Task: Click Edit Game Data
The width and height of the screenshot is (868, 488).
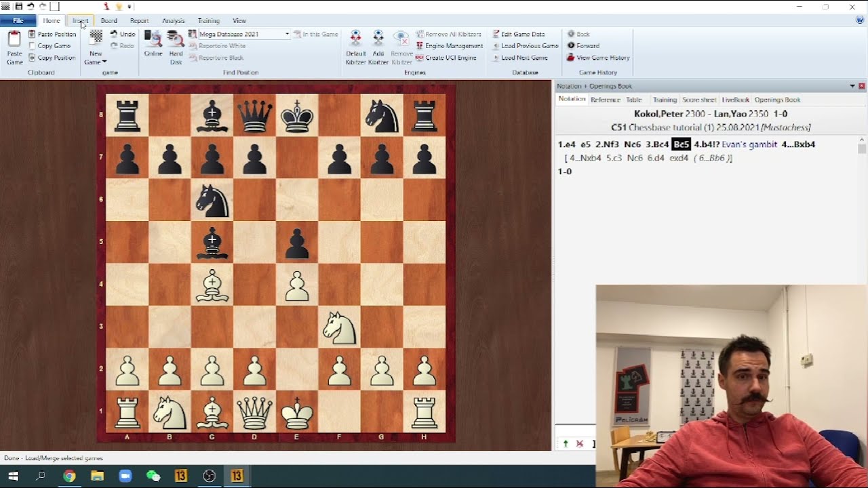Action: coord(518,34)
